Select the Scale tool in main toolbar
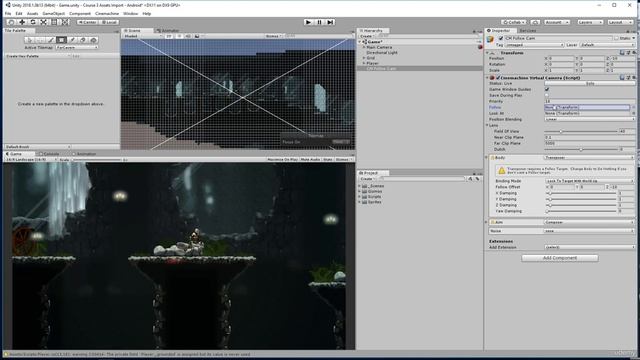 tap(44, 22)
